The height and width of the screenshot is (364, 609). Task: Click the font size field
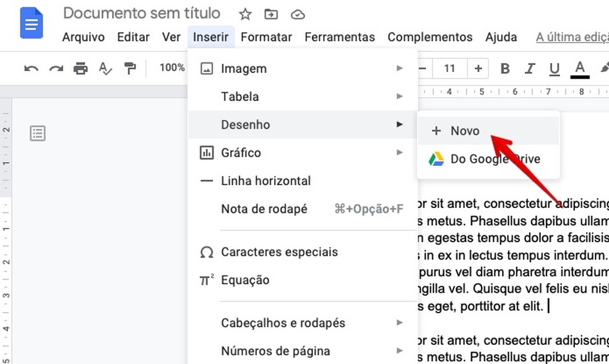(x=450, y=69)
